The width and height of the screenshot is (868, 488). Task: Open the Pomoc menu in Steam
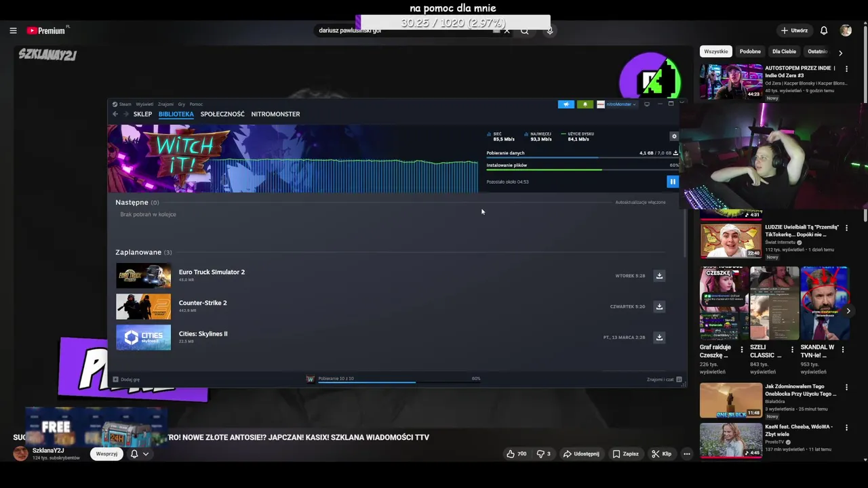click(196, 104)
